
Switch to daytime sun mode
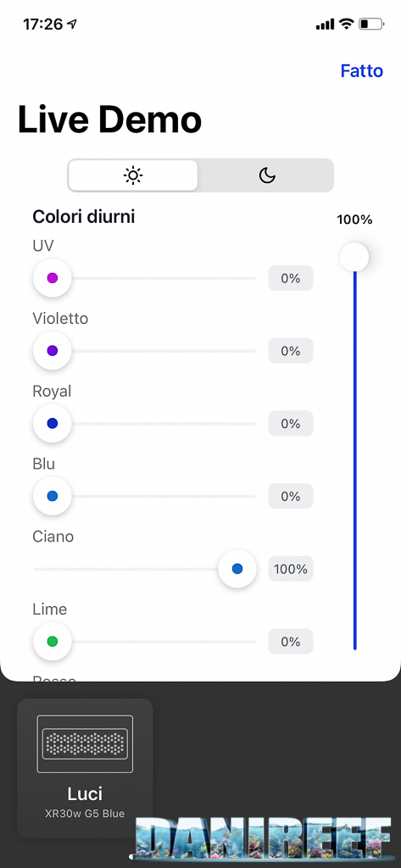pos(133,175)
